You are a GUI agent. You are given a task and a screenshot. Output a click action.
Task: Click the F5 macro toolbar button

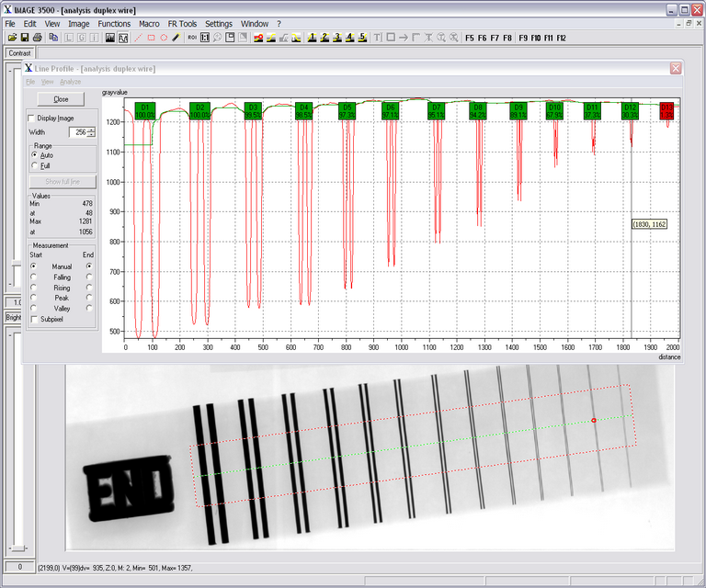tap(470, 39)
